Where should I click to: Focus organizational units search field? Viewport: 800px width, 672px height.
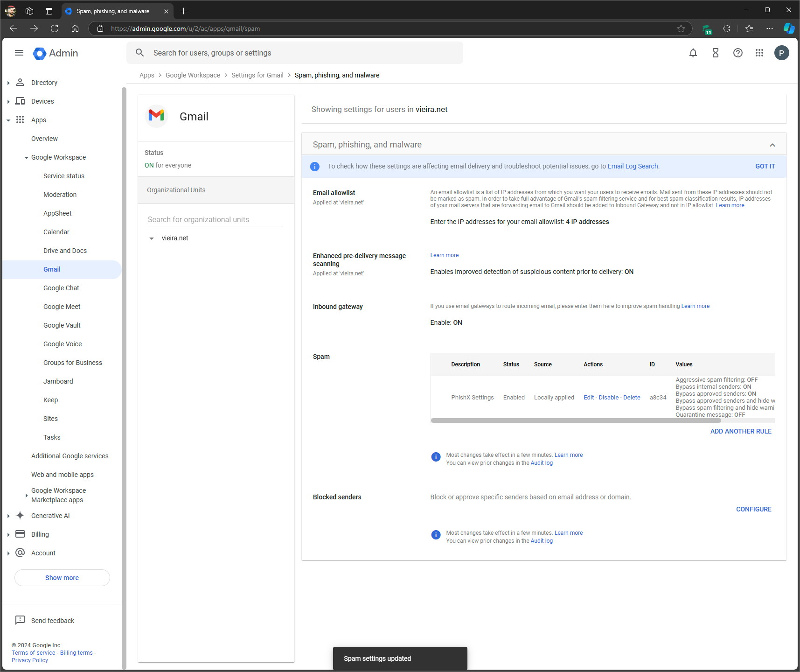(x=215, y=219)
